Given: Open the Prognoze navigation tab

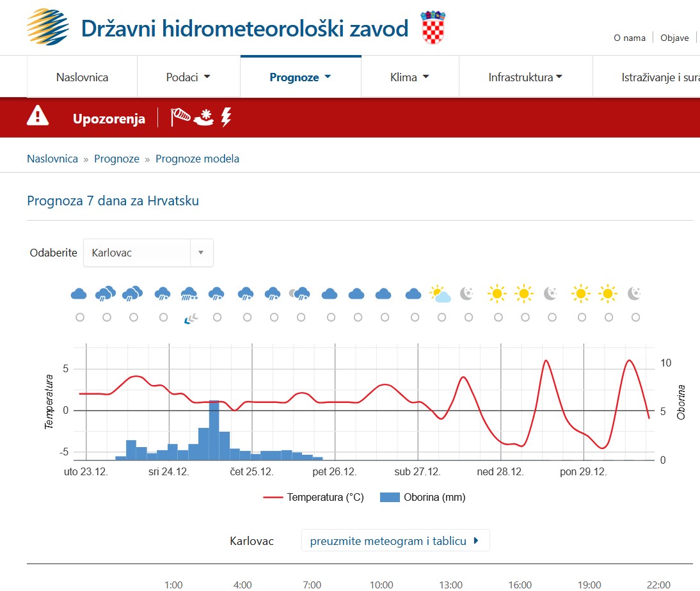Looking at the screenshot, I should click(301, 77).
